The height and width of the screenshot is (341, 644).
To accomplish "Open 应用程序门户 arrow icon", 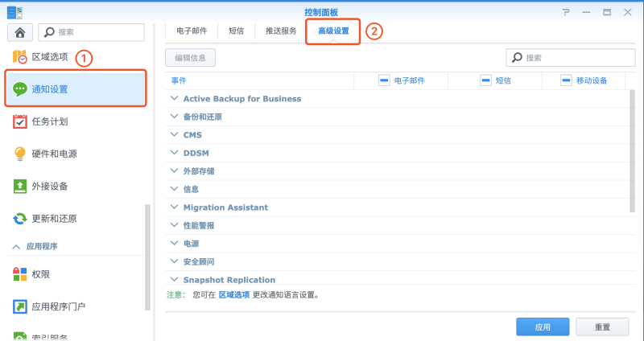I will (x=19, y=306).
